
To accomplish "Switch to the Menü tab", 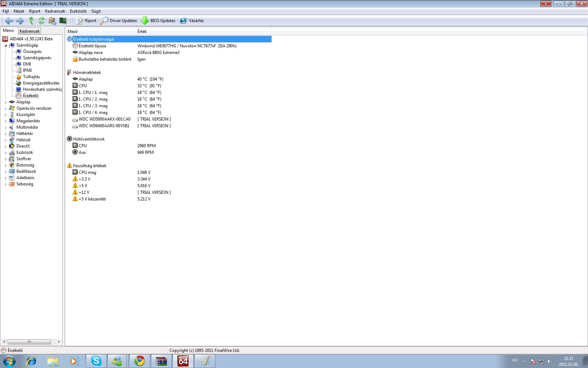I will click(8, 30).
